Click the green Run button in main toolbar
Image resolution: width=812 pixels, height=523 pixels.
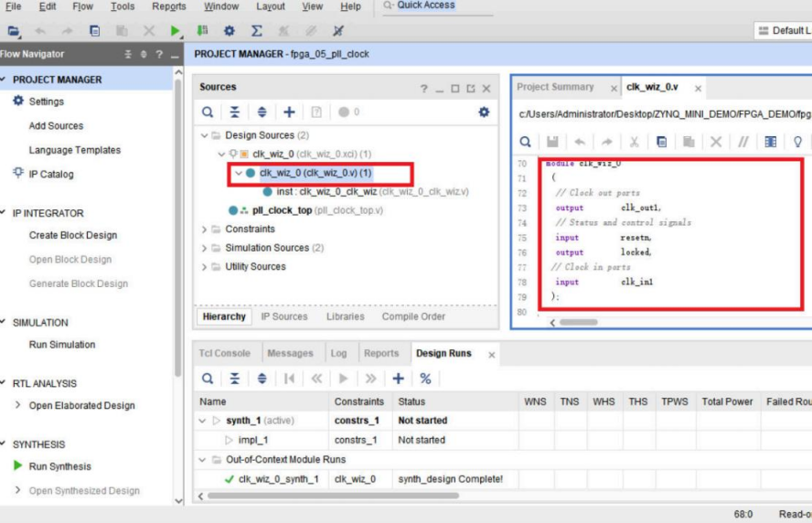(176, 31)
